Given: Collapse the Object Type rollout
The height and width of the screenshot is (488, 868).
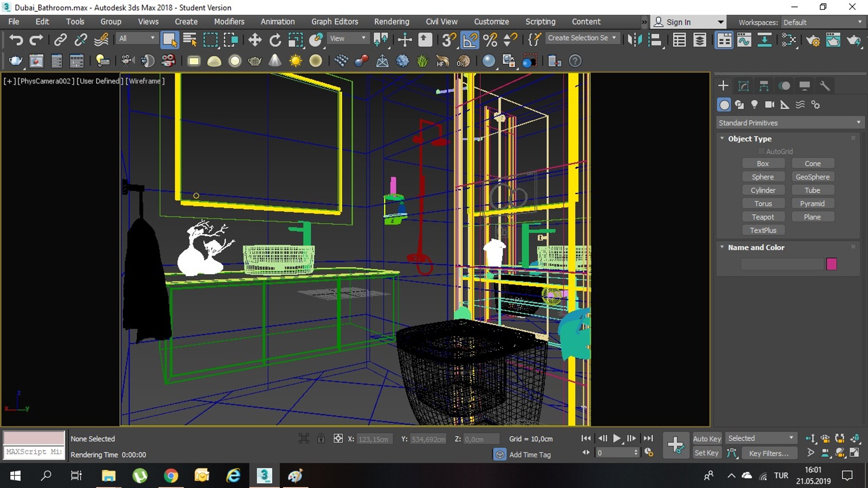Looking at the screenshot, I should click(750, 138).
